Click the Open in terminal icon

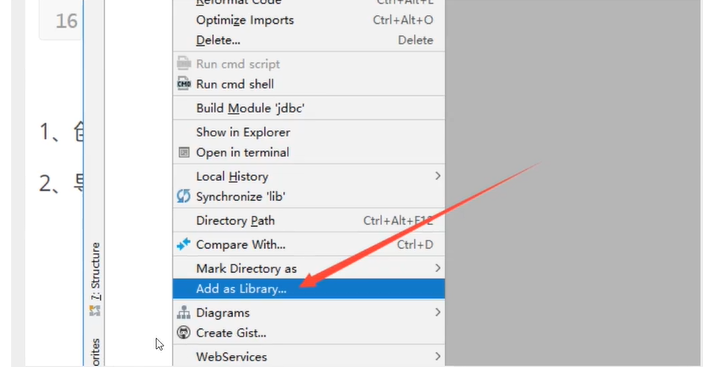tap(184, 152)
